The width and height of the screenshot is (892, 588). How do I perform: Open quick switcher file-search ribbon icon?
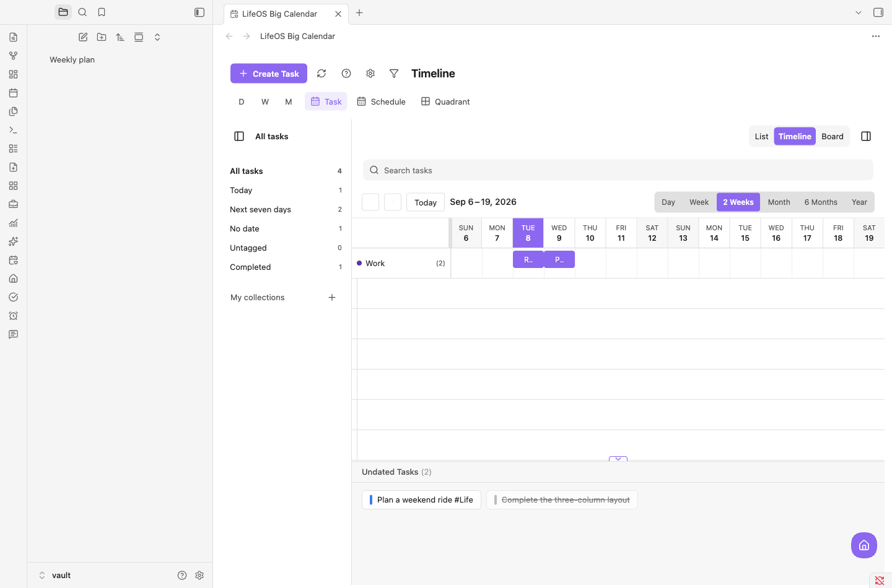click(x=13, y=37)
